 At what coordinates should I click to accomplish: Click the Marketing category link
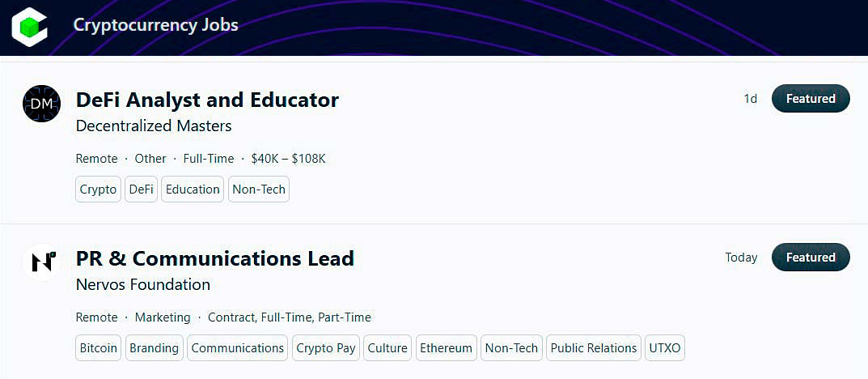point(163,317)
